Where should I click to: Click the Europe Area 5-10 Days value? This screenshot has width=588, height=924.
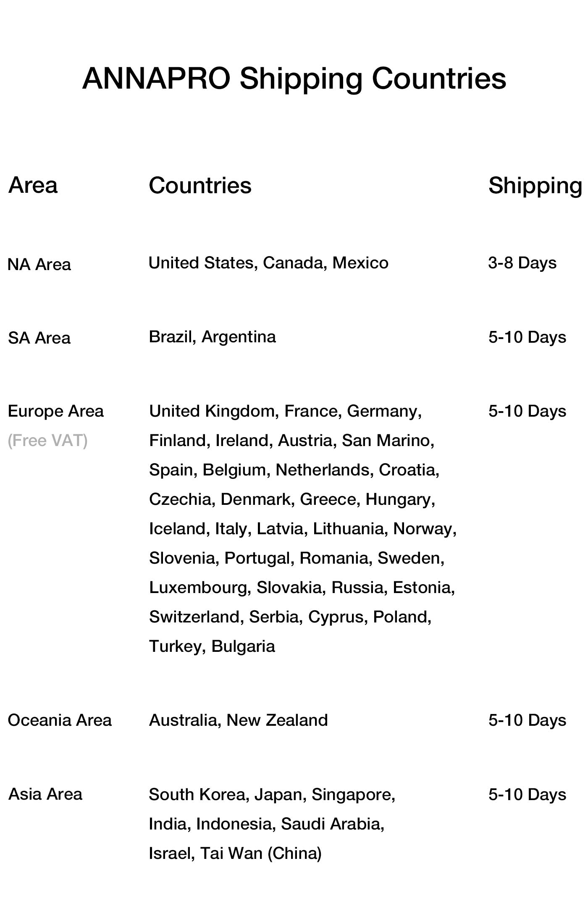pyautogui.click(x=527, y=411)
